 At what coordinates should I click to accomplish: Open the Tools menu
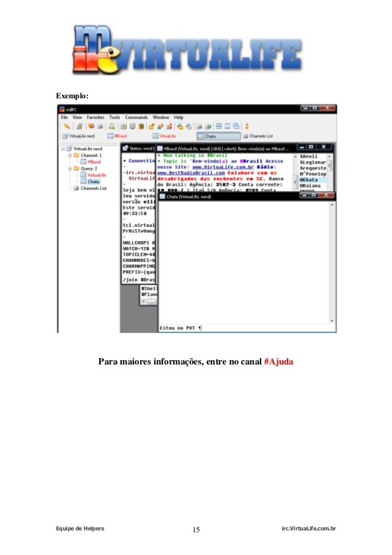point(115,117)
